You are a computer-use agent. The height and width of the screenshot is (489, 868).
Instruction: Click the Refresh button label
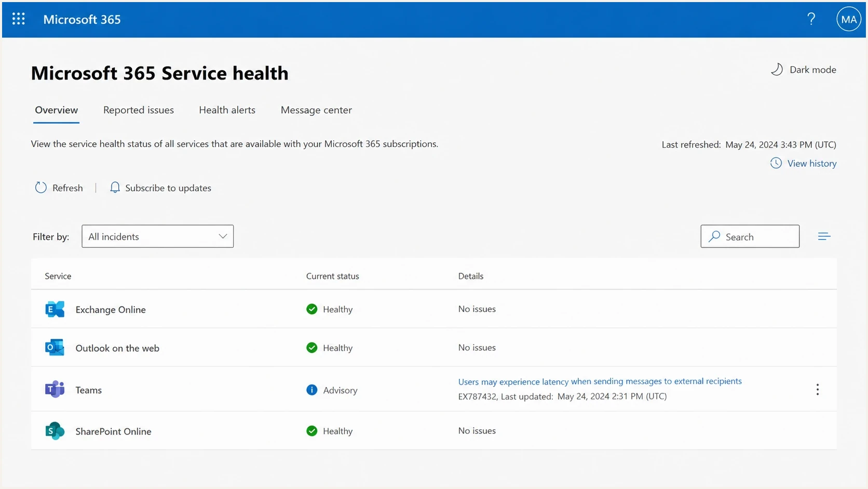(x=67, y=188)
